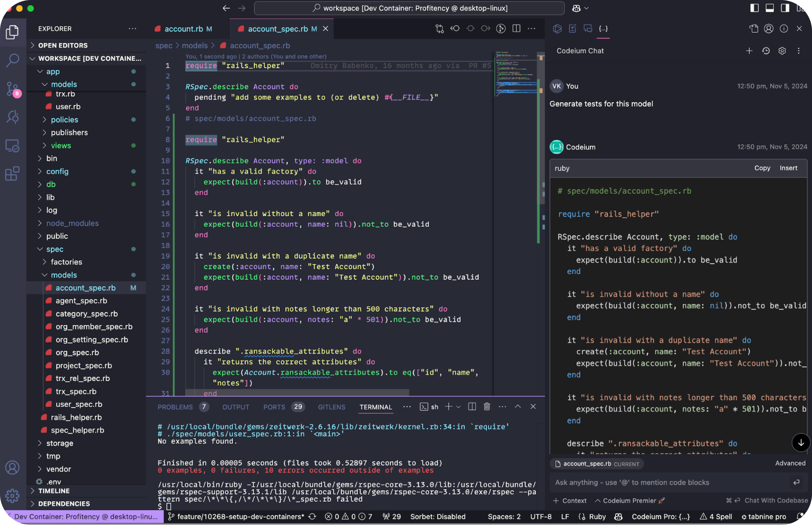This screenshot has width=812, height=525.
Task: Kill terminal with trash icon
Action: coord(487,407)
